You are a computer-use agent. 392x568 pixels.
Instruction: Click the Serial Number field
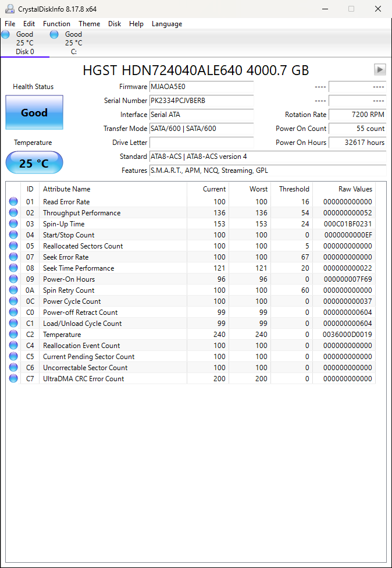[x=201, y=101]
